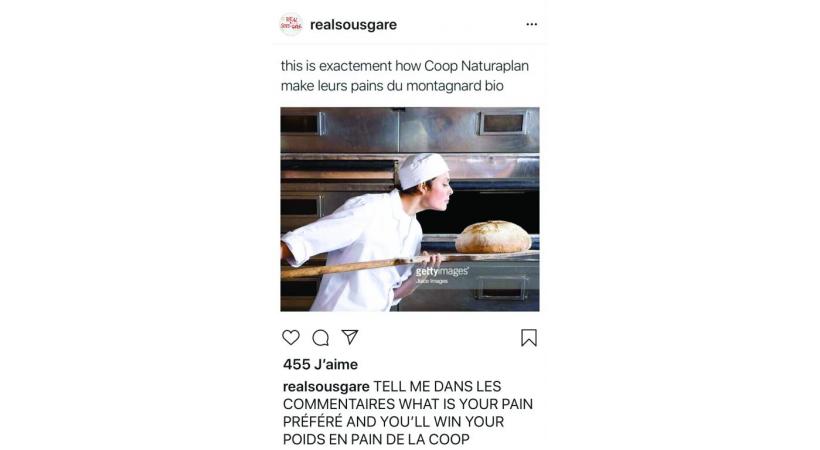Click the 'pains du montagnard bio' text line
This screenshot has width=820, height=450.
pos(427,86)
